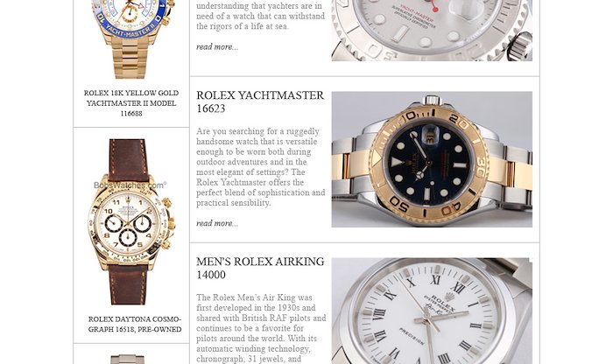Click the yachters description text at top
The width and height of the screenshot is (613, 364).
pyautogui.click(x=260, y=16)
